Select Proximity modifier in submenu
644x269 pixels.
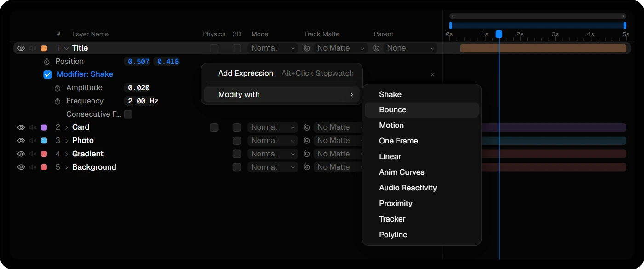pos(422,204)
